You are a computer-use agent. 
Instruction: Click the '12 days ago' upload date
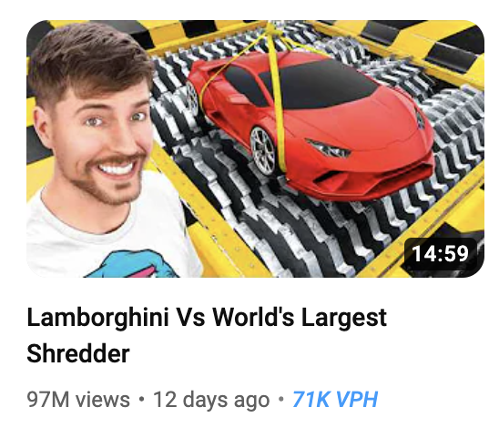(211, 399)
